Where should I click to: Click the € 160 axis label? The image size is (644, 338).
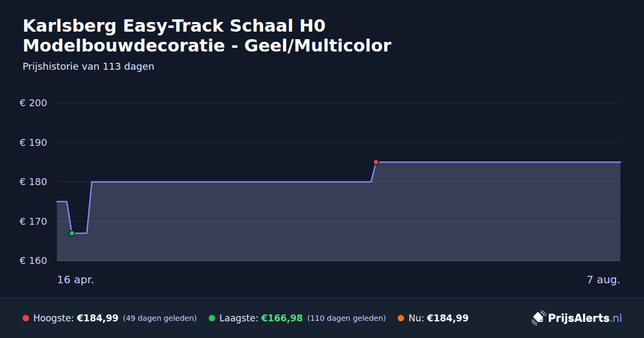pyautogui.click(x=34, y=261)
